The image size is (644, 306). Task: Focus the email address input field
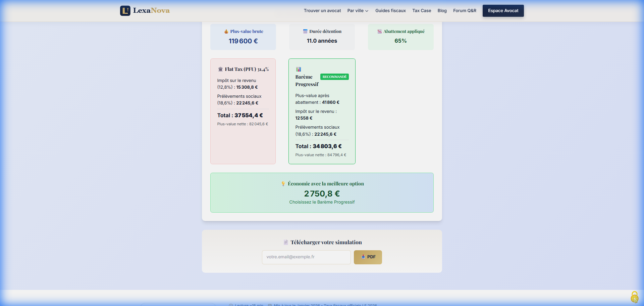coord(306,257)
